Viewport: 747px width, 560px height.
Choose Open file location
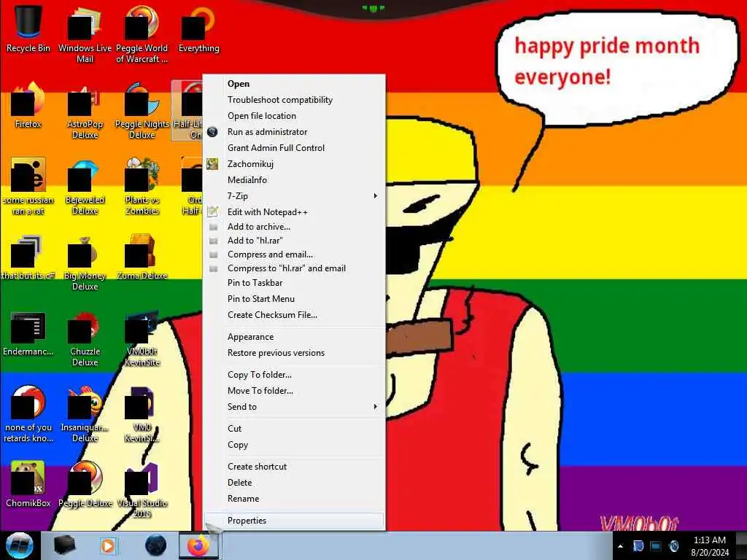(294, 116)
